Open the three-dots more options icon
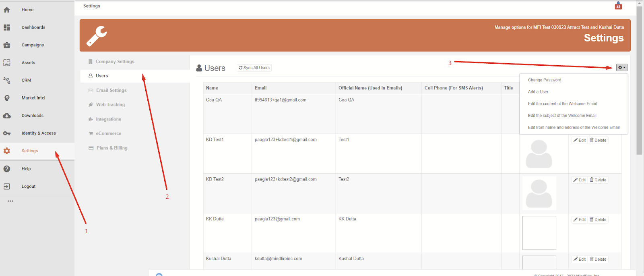 [x=10, y=201]
